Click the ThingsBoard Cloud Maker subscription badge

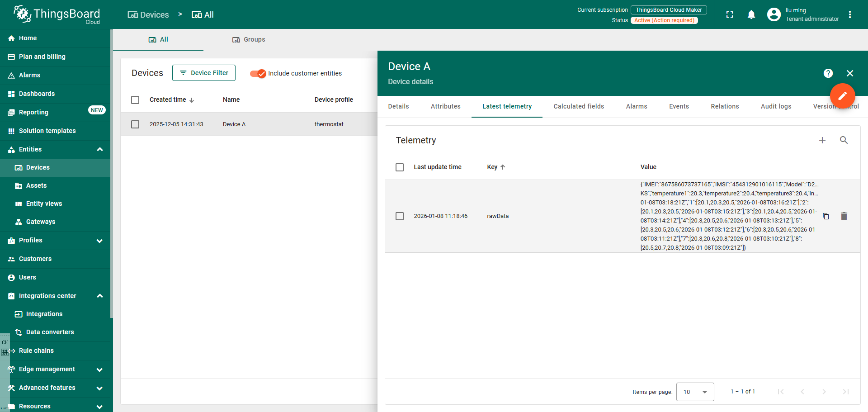coord(669,10)
